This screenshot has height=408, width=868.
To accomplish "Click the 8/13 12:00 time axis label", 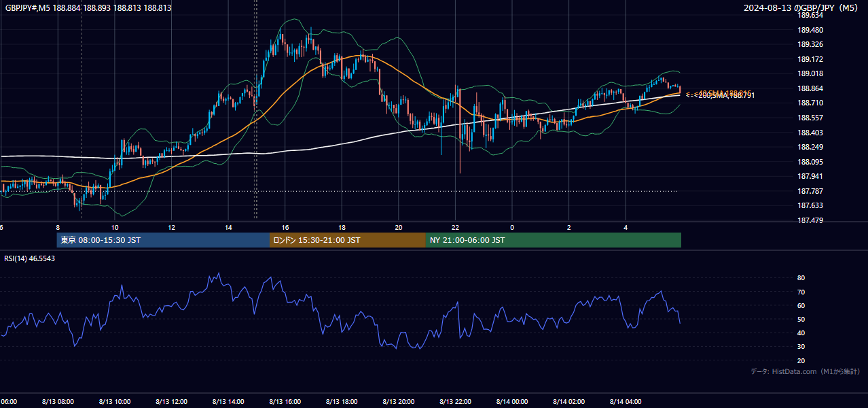I will coord(171,401).
